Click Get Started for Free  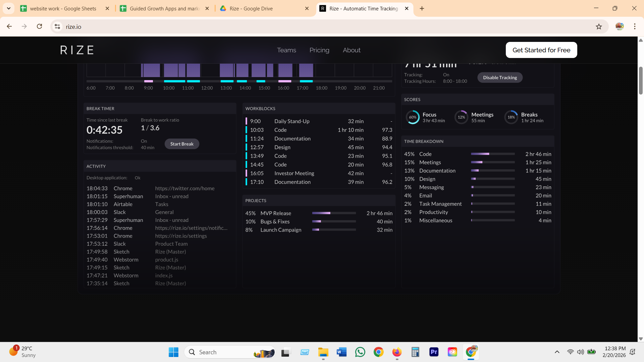click(541, 50)
